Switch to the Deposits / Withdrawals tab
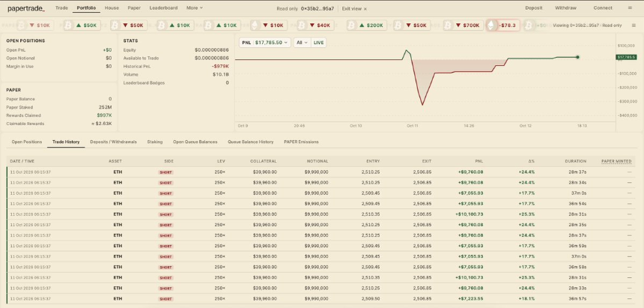644x308 pixels. coord(113,142)
